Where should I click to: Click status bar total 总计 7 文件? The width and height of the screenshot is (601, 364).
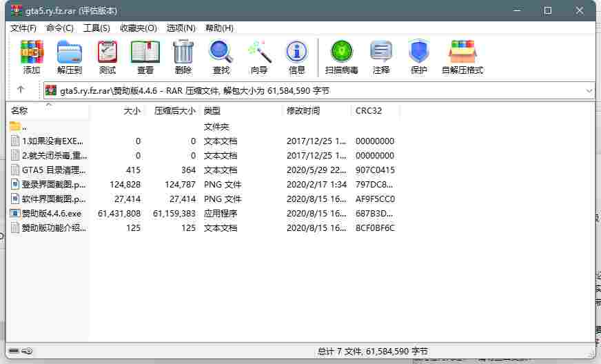tap(373, 351)
